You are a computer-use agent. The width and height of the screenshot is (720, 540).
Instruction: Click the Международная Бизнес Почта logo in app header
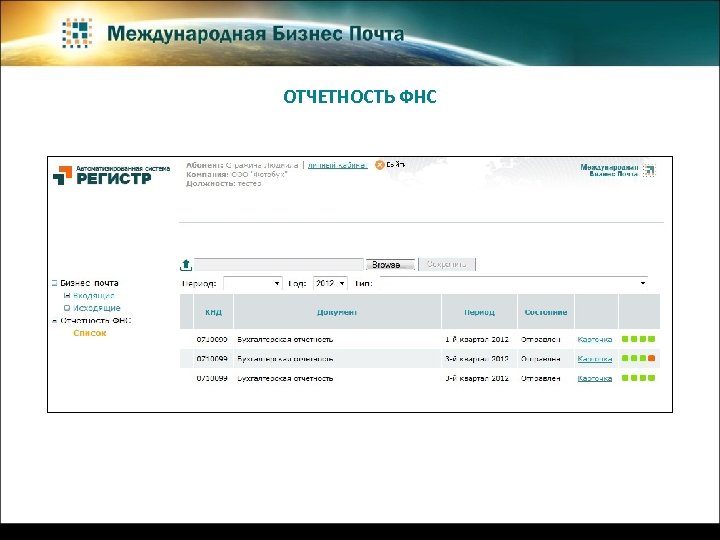(x=618, y=170)
